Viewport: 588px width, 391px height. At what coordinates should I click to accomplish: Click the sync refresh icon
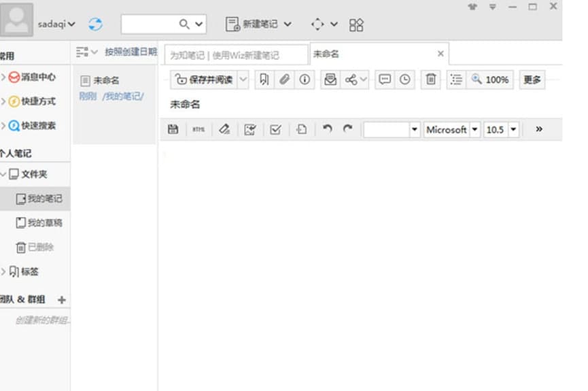pos(96,24)
